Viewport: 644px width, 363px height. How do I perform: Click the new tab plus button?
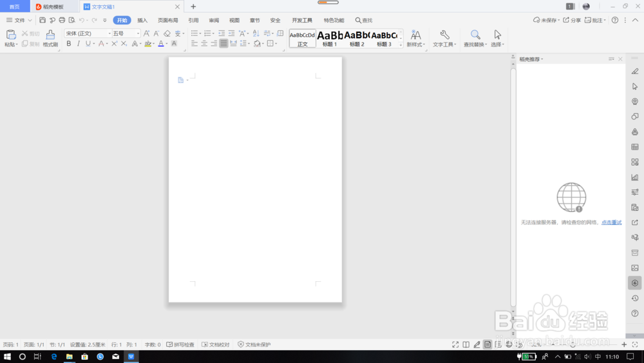pyautogui.click(x=193, y=6)
